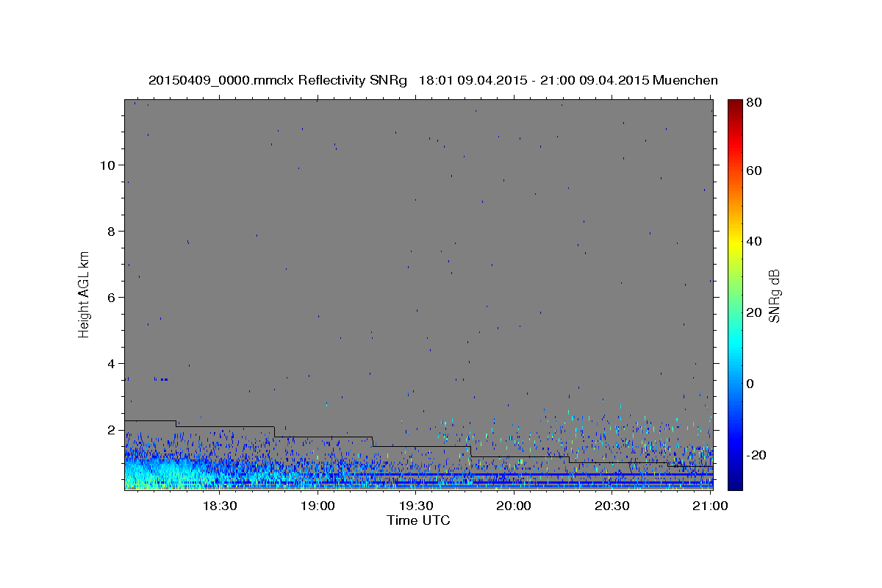The image size is (882, 588).
Task: Click the dark red top of colorbar
Action: (x=735, y=104)
